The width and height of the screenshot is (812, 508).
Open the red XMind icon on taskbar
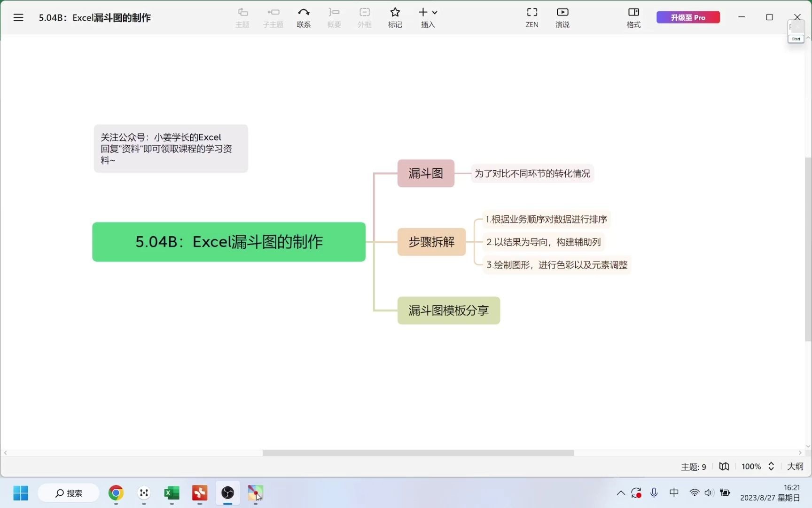pos(200,493)
